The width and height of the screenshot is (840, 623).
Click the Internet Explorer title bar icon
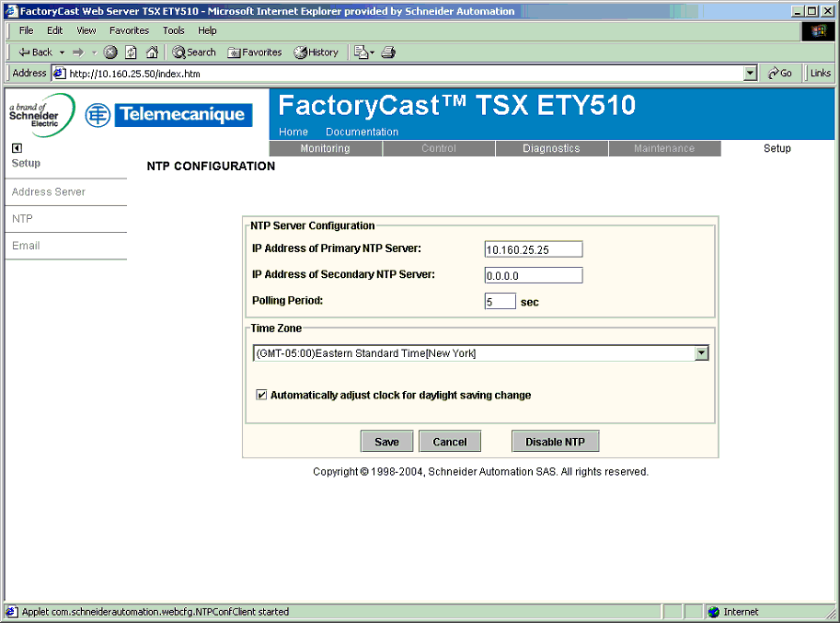pyautogui.click(x=11, y=11)
